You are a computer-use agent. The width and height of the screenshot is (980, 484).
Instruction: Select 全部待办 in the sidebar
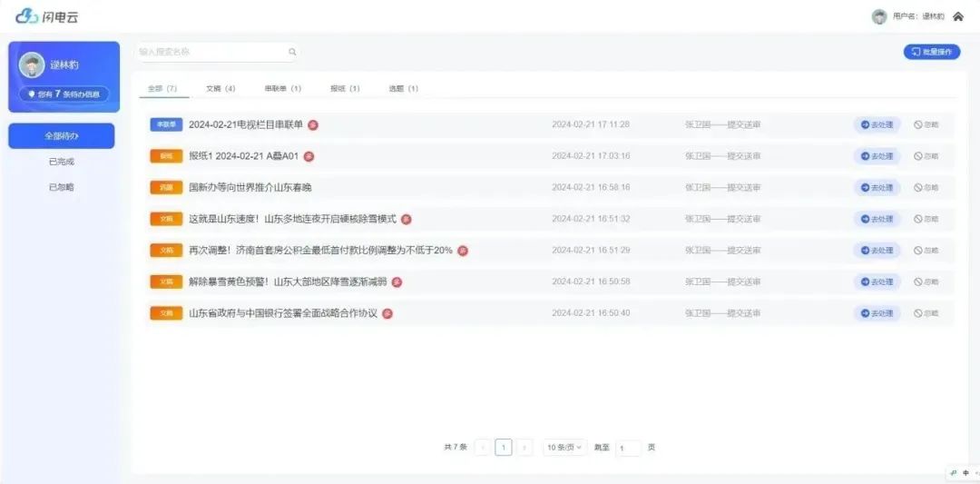(62, 135)
